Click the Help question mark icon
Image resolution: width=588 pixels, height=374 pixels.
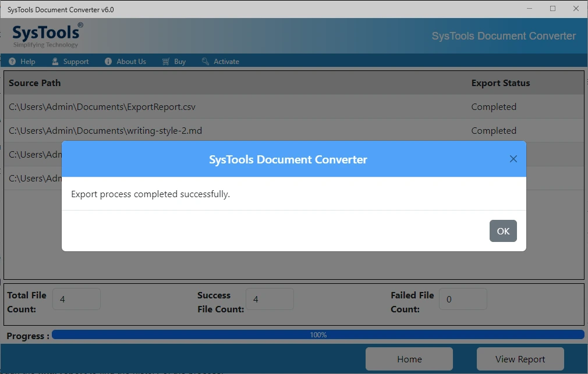(x=12, y=62)
